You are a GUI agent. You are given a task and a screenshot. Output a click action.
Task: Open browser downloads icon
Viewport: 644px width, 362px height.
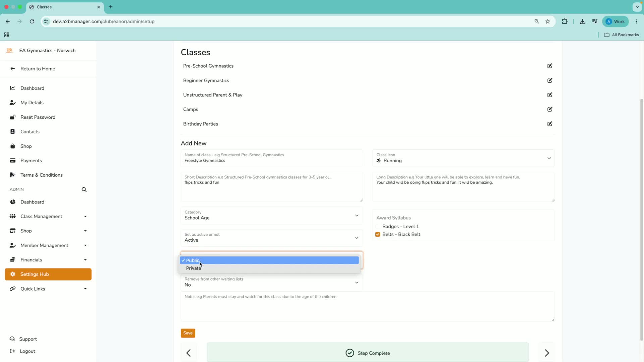pos(583,21)
